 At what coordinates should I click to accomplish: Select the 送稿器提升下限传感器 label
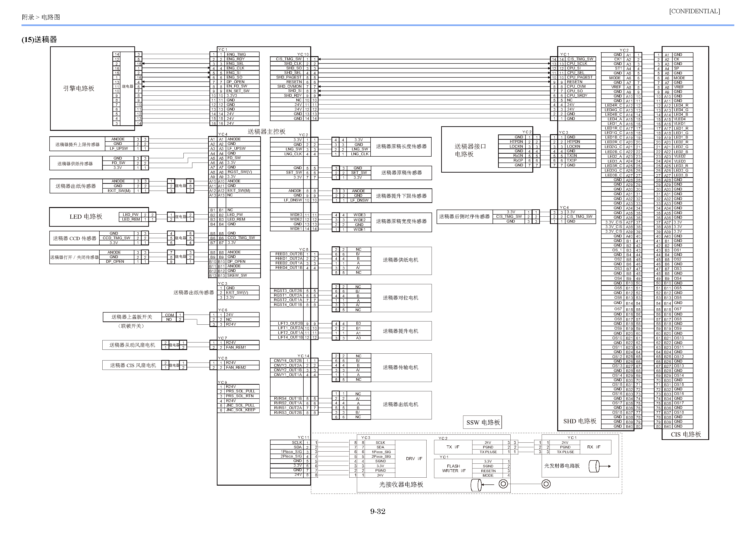tap(401, 196)
